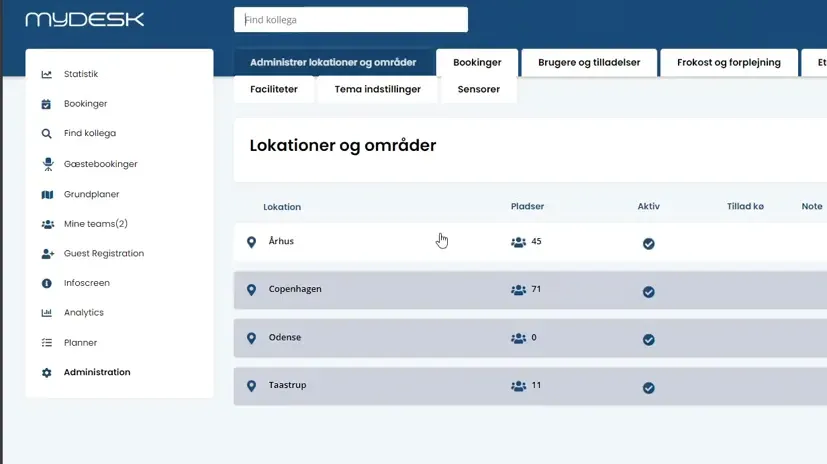This screenshot has width=827, height=464.
Task: Open Grundplaner in the sidebar
Action: pyautogui.click(x=91, y=194)
